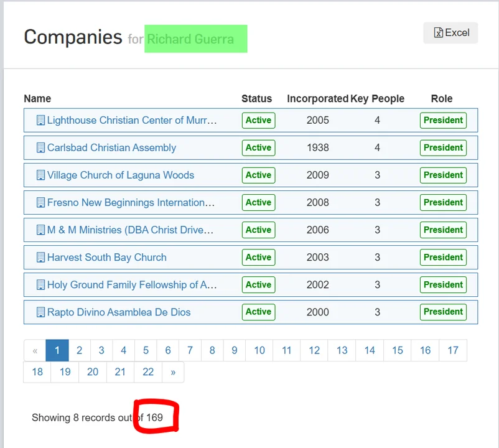Select page 17 in pagination
The image size is (499, 448).
click(453, 350)
